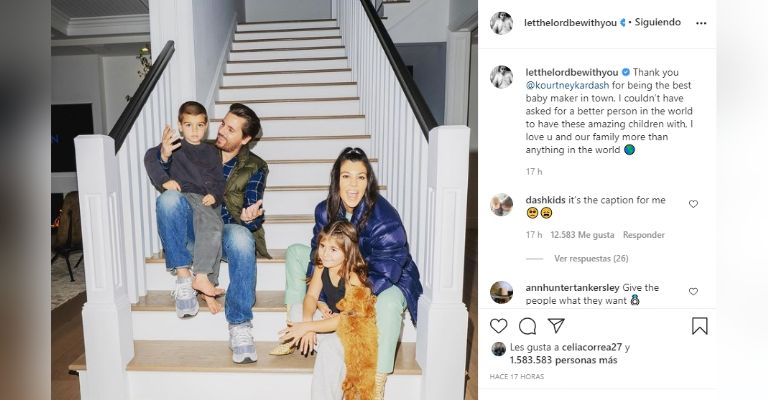Open dashkids commenter avatar

tap(501, 205)
